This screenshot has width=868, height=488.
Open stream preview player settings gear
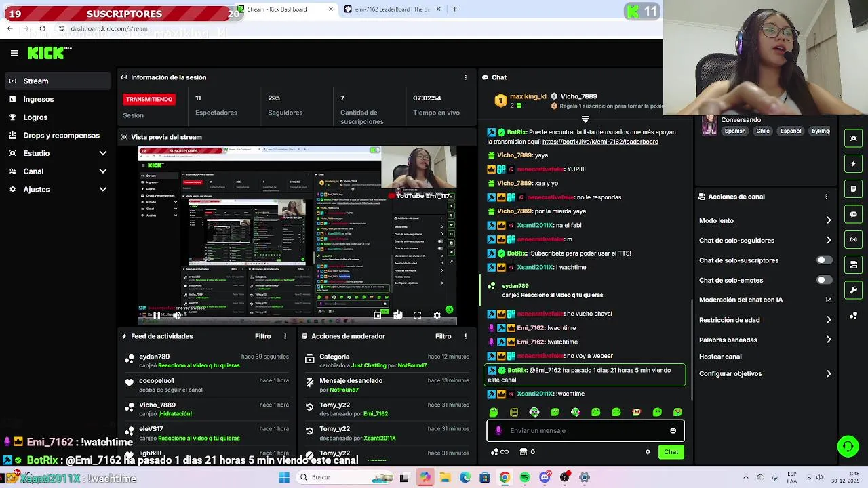[437, 315]
